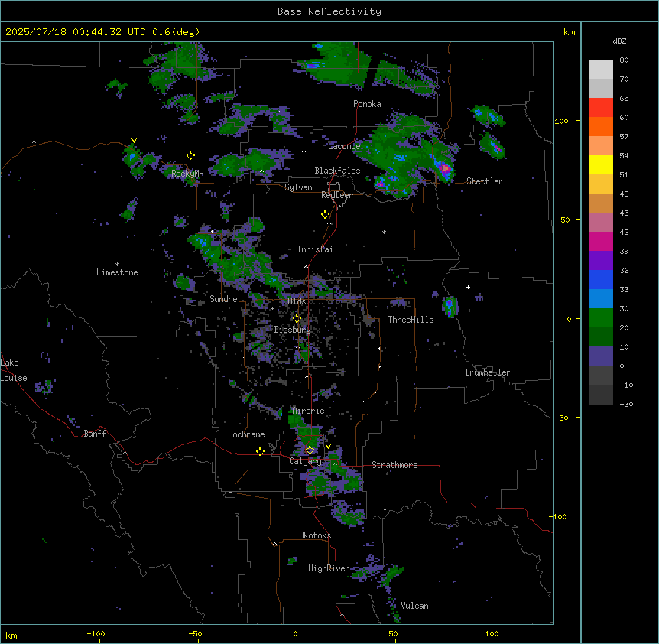
Task: Click the Okotoks label
Action: click(x=315, y=535)
